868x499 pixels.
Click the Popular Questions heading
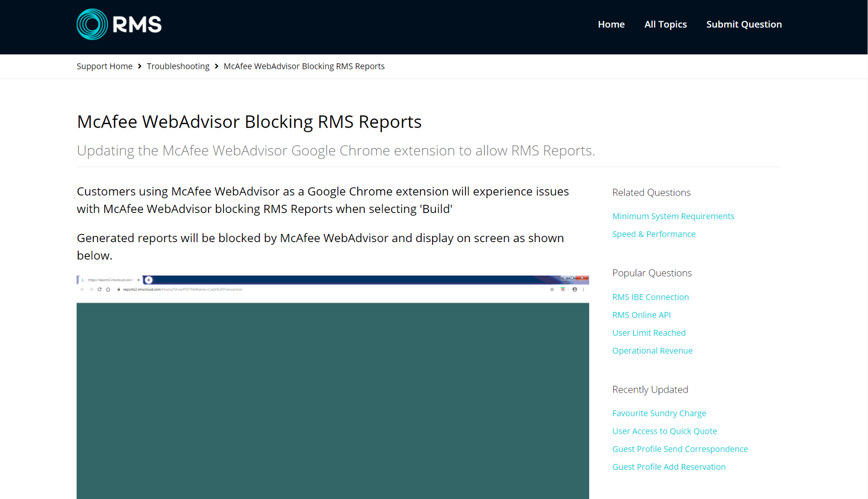(652, 273)
